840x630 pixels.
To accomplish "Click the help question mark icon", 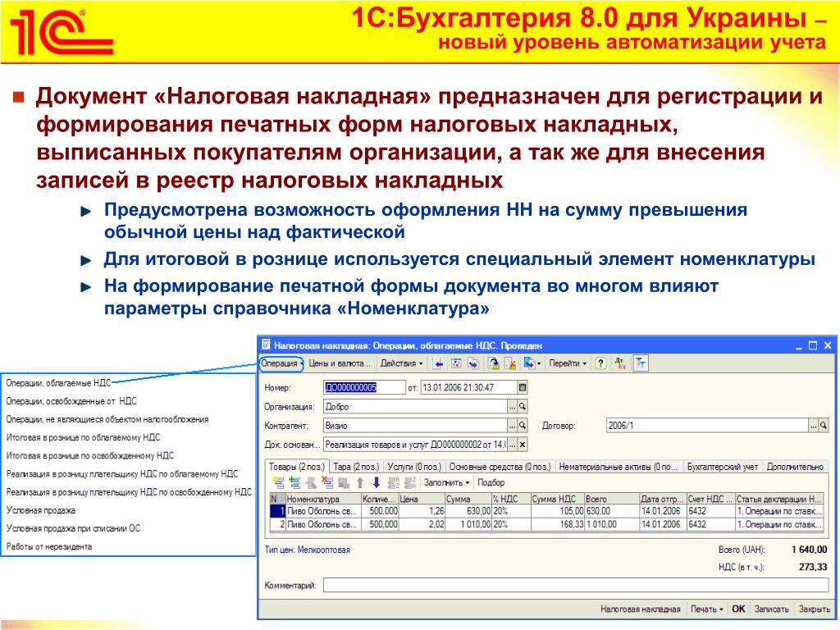I will pos(600,363).
